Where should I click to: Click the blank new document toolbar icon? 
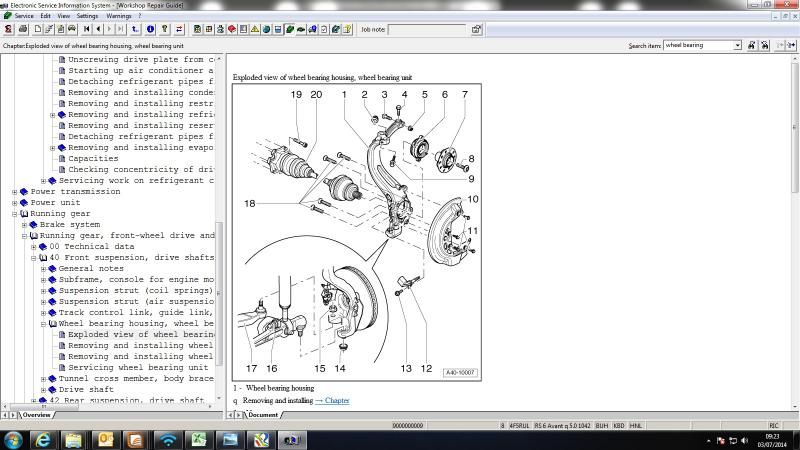pos(37,29)
